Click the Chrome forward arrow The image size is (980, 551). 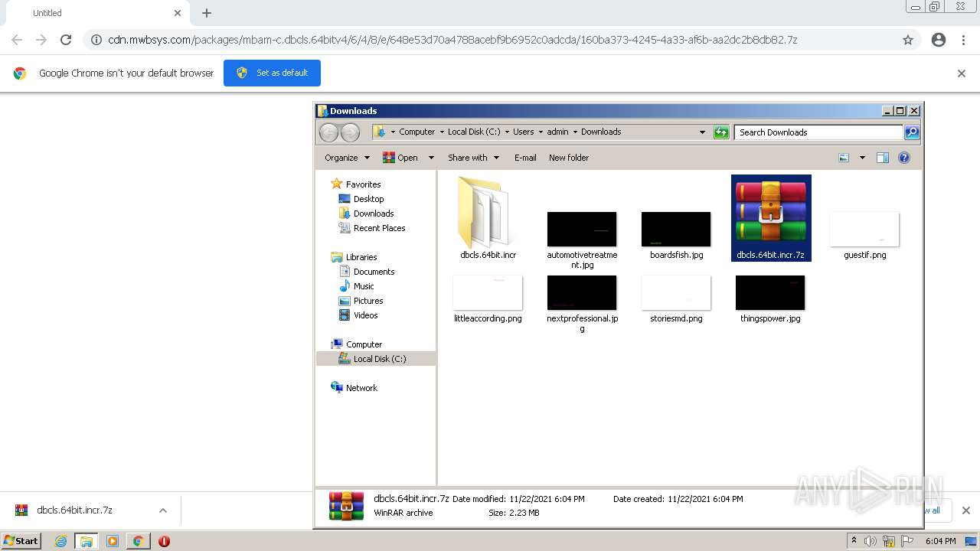41,40
